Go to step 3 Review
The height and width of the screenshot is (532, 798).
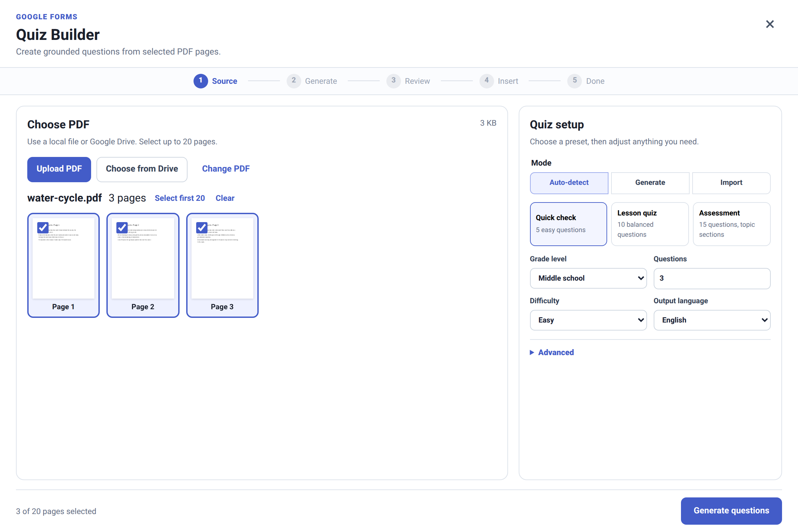point(408,81)
